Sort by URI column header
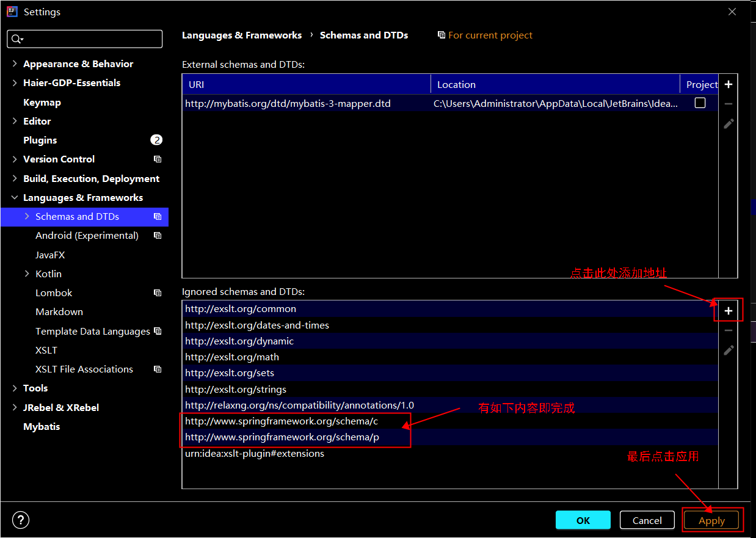This screenshot has width=756, height=538. coord(307,84)
